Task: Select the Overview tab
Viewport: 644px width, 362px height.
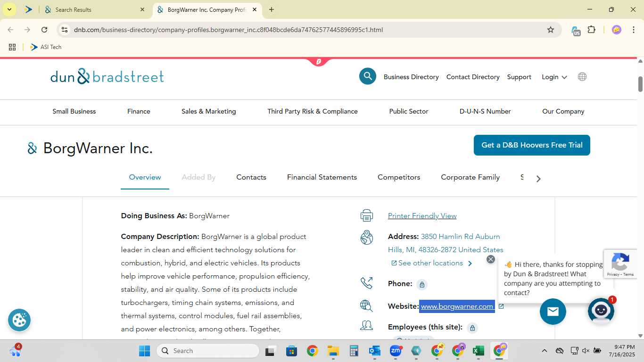Action: [x=145, y=177]
